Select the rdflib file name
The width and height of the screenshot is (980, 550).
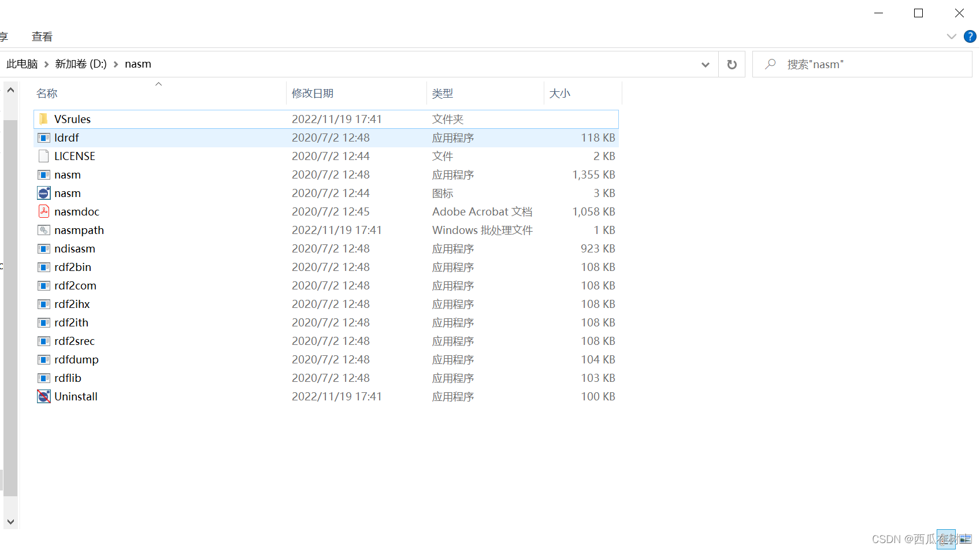(68, 378)
